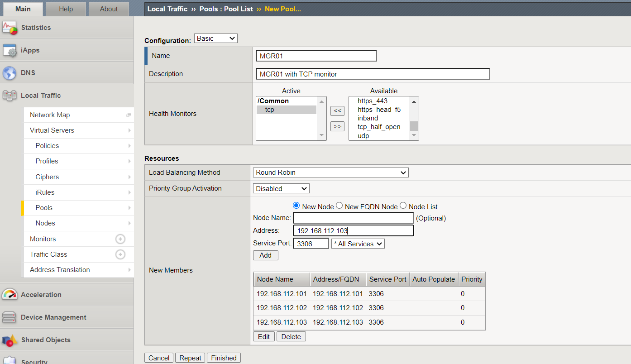The height and width of the screenshot is (364, 631).
Task: Select the New Node radio button
Action: (x=296, y=205)
